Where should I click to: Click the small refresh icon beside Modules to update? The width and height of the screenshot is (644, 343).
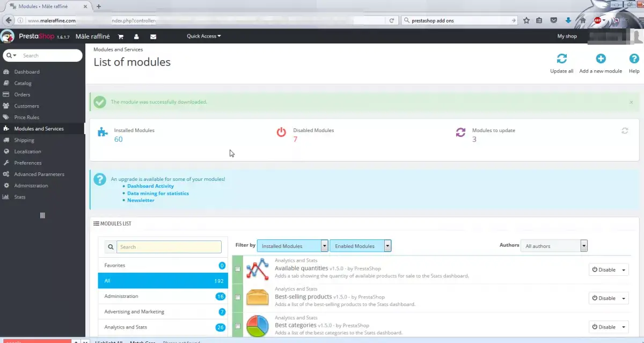(625, 130)
